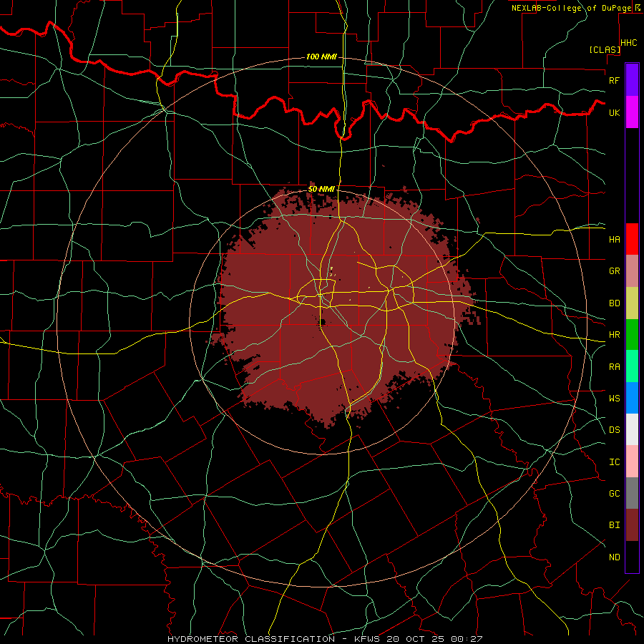Click the HHC product code label
The height and width of the screenshot is (644, 644).
pyautogui.click(x=629, y=43)
